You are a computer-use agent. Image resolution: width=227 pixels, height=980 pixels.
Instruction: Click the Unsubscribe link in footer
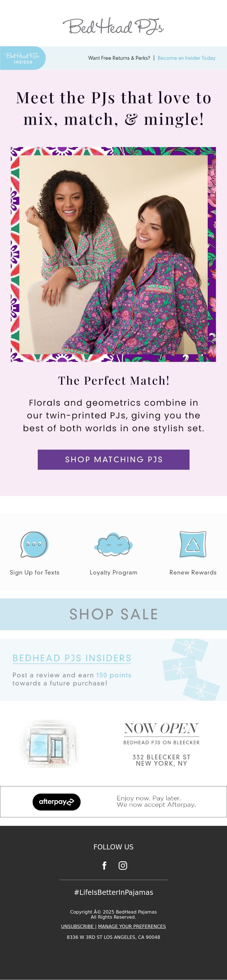pyautogui.click(x=77, y=926)
